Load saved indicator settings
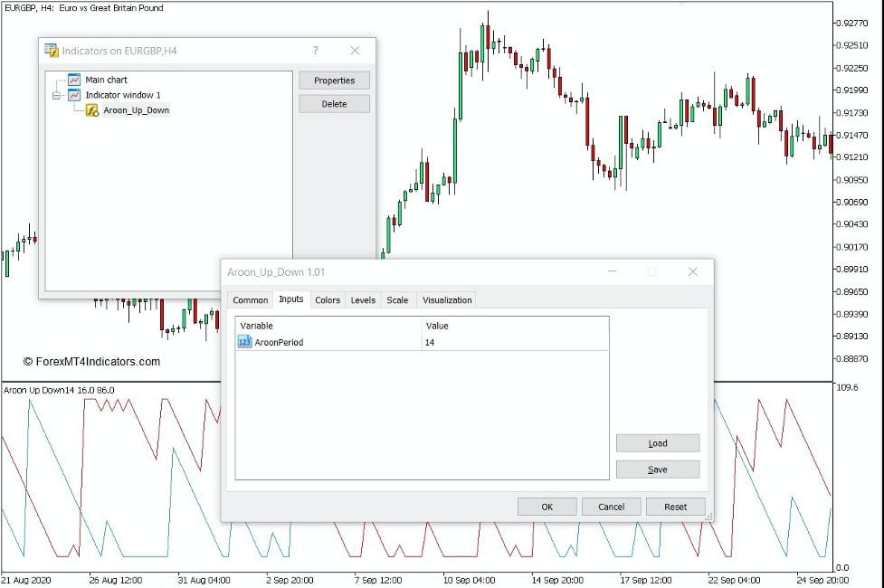The image size is (884, 588). (x=657, y=442)
